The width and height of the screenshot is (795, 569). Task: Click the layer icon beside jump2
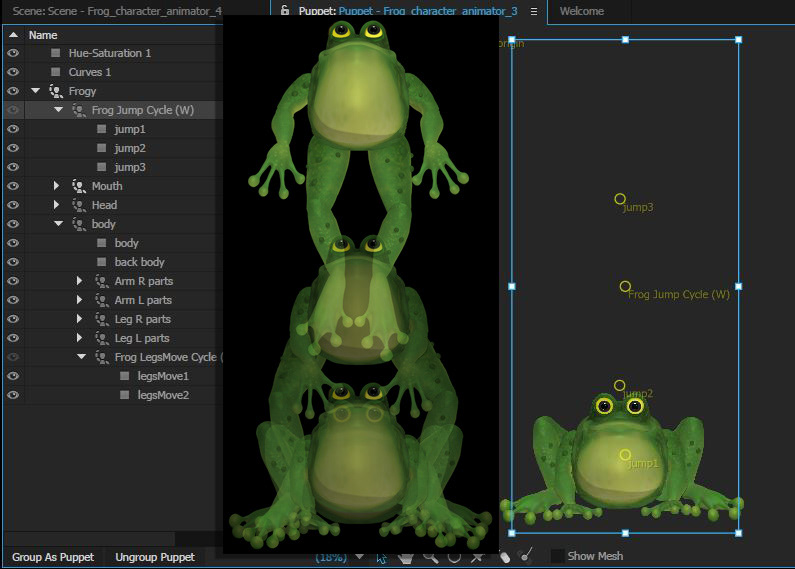[101, 148]
